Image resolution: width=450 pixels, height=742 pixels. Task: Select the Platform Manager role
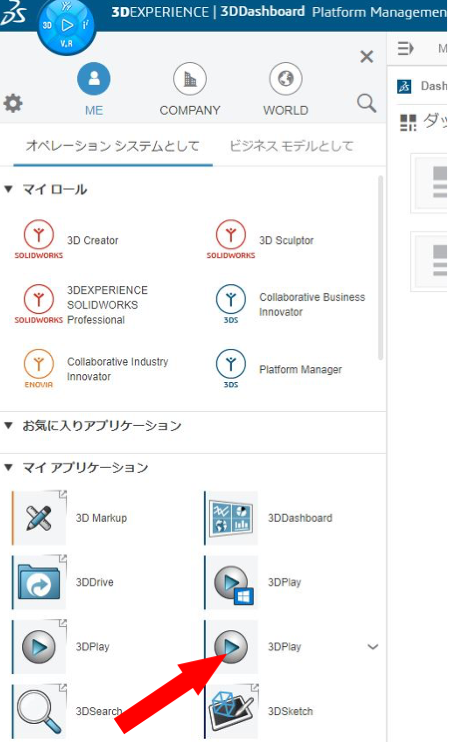[279, 369]
